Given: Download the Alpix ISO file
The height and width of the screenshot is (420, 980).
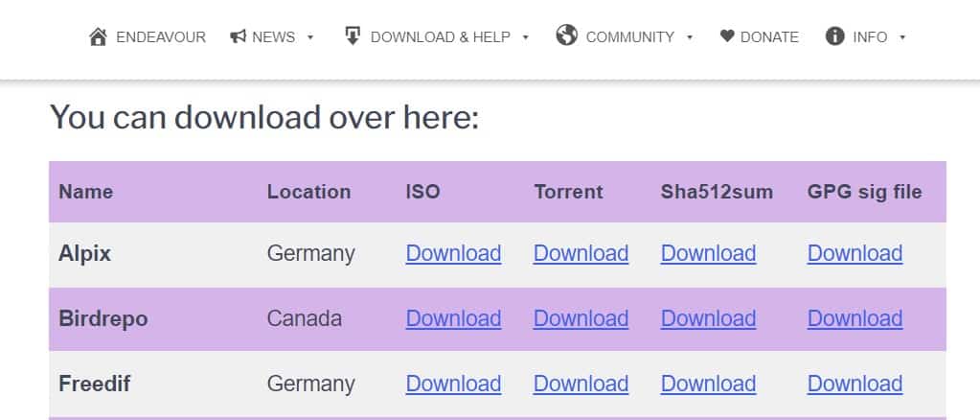Looking at the screenshot, I should point(454,253).
